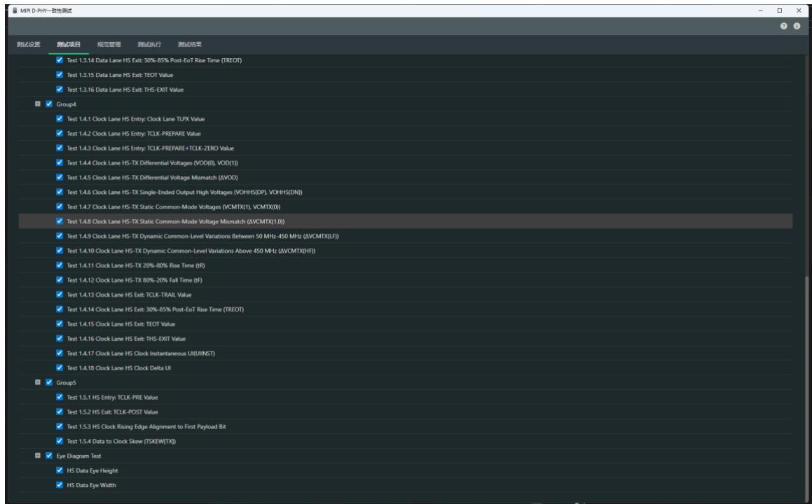Click 'Test 1.4.3' TCLK-PREPARE+TCLK-ZERO Value row text
The width and height of the screenshot is (812, 504).
[x=150, y=148]
